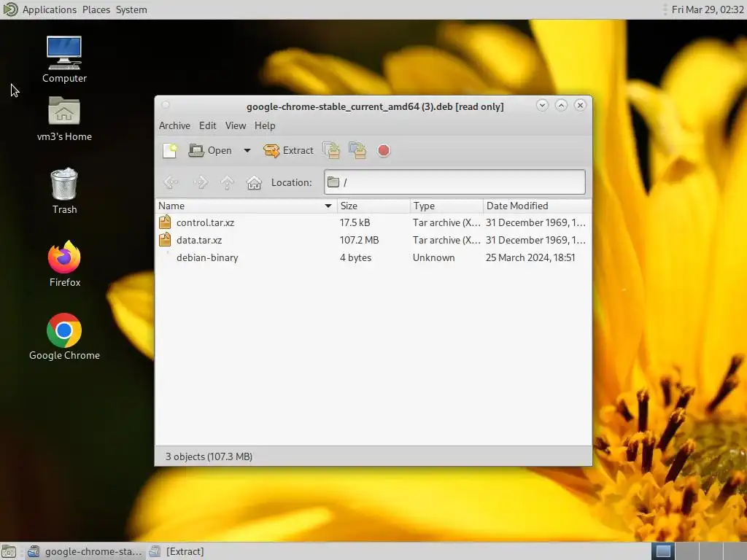The width and height of the screenshot is (747, 560).
Task: Minimize the archive manager window
Action: (542, 105)
